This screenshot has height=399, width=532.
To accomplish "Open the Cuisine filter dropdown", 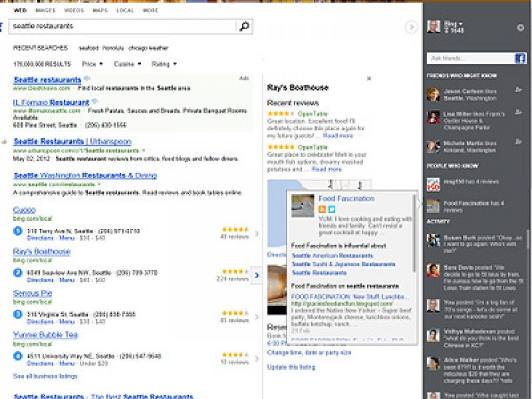I will pos(128,64).
